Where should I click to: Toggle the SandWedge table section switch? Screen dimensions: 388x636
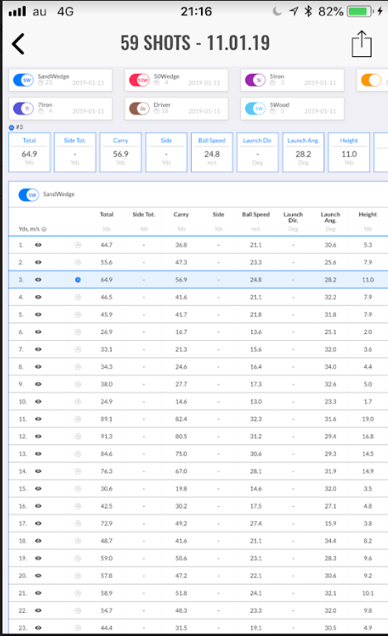pos(28,195)
